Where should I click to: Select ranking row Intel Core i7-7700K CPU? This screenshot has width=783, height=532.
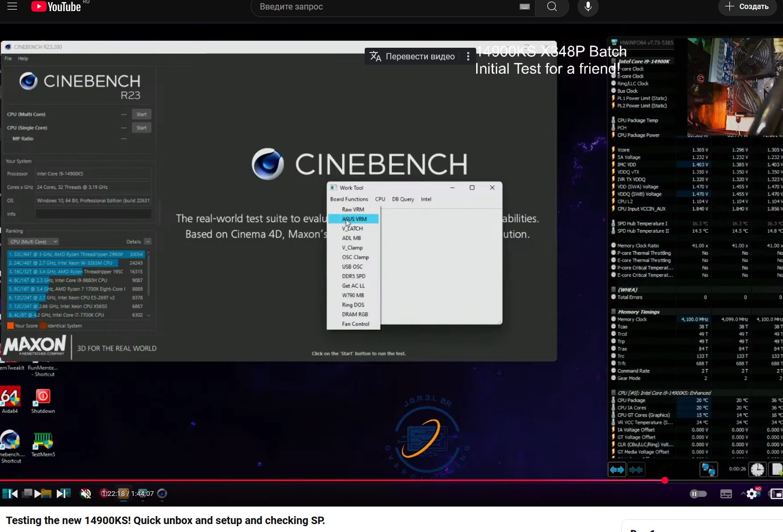(76, 315)
